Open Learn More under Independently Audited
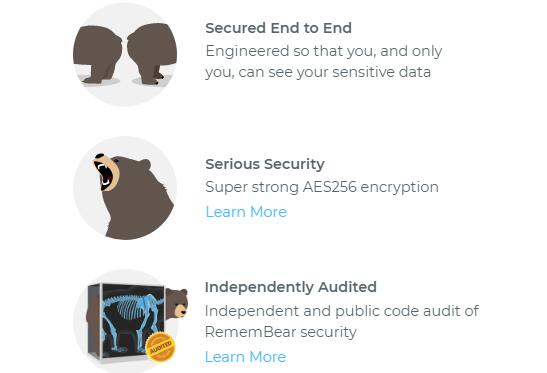Image resolution: width=547 pixels, height=373 pixels. (x=246, y=357)
